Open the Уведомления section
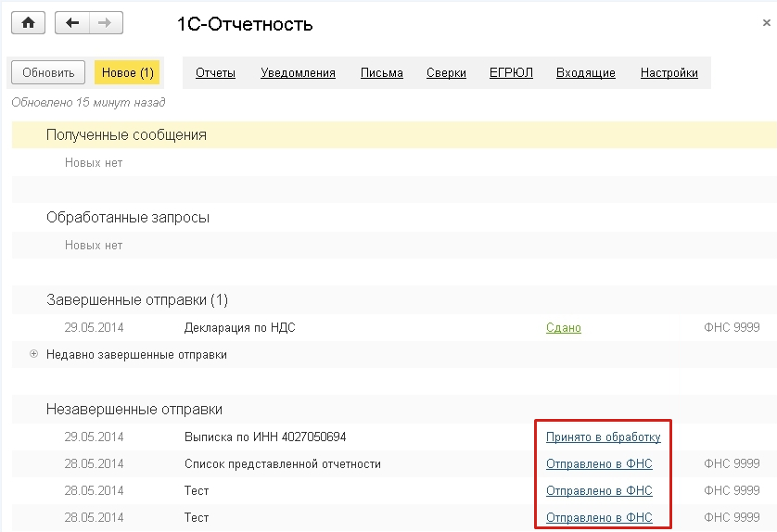This screenshot has width=777, height=532. [298, 73]
